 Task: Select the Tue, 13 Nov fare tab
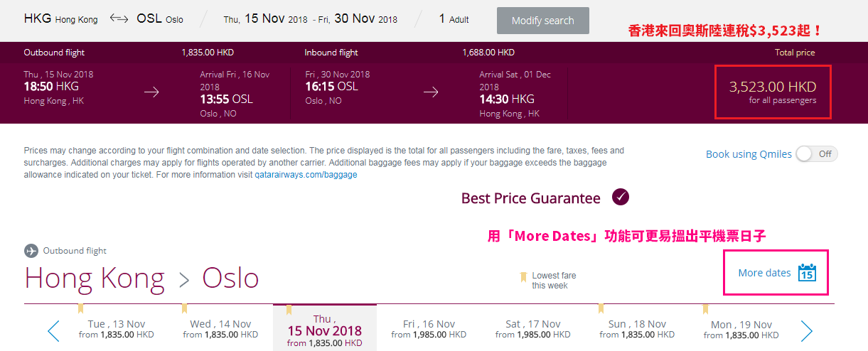coord(116,329)
